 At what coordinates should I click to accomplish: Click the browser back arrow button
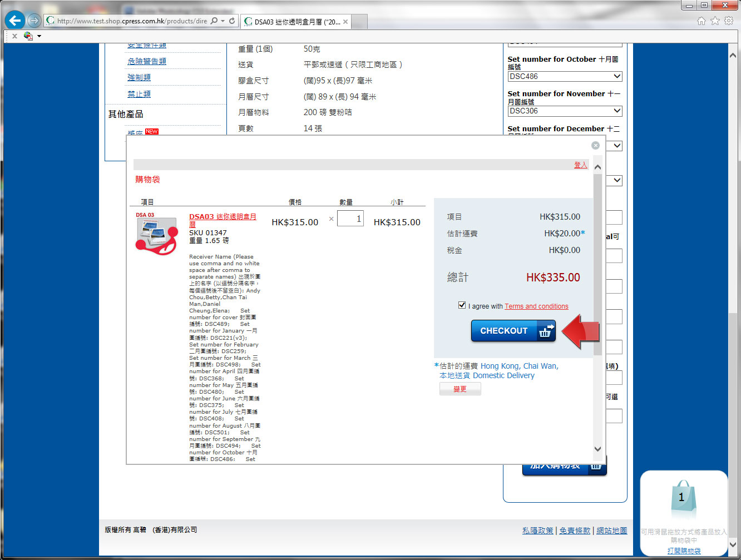[x=15, y=21]
